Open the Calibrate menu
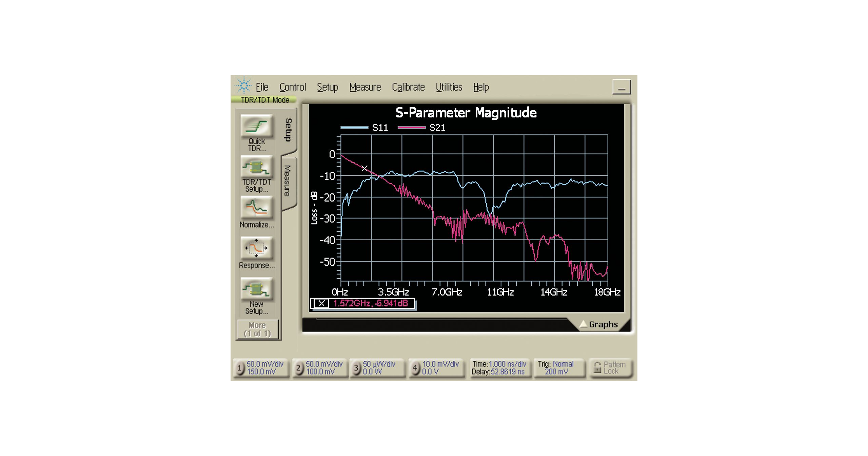Viewport: 868px width, 456px height. tap(408, 88)
